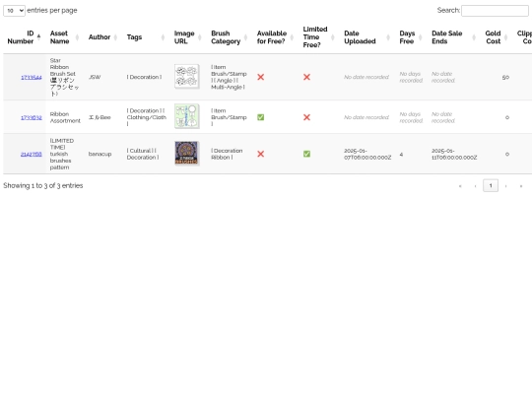Click red X Limited Time Free, Star Ribbon row
The height and width of the screenshot is (399, 532).
(x=306, y=77)
